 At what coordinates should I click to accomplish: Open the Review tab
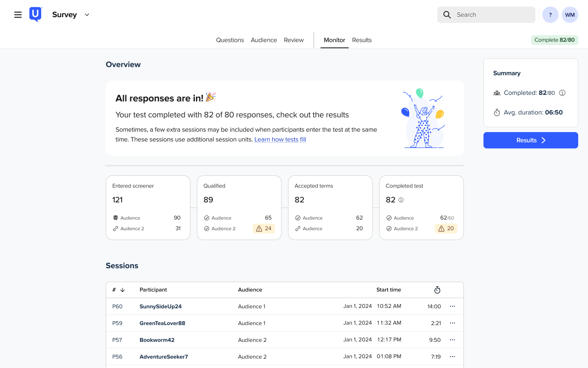tap(294, 40)
